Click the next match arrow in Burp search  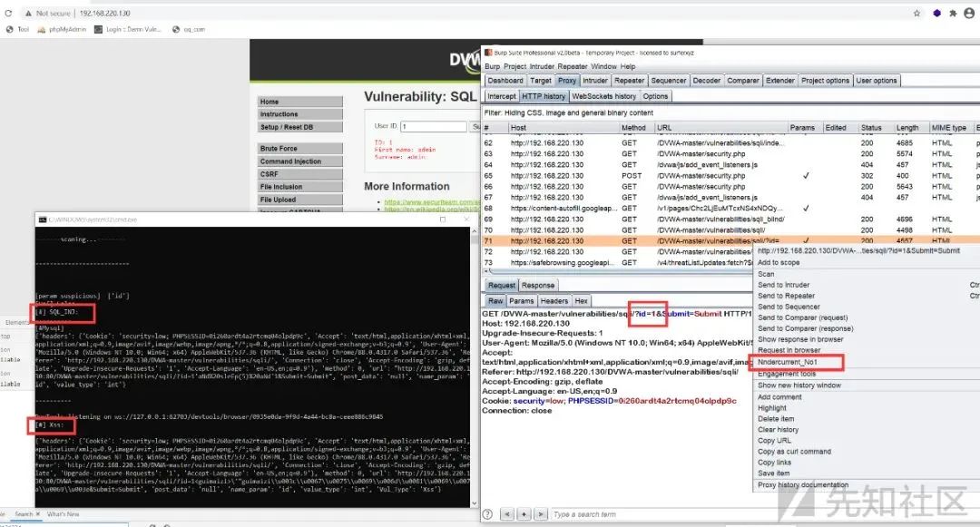click(x=541, y=514)
